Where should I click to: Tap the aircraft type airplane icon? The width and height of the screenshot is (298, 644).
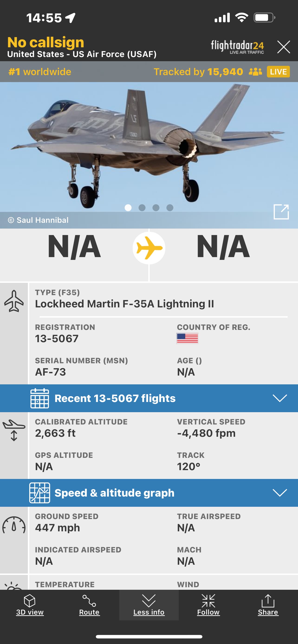click(x=14, y=301)
